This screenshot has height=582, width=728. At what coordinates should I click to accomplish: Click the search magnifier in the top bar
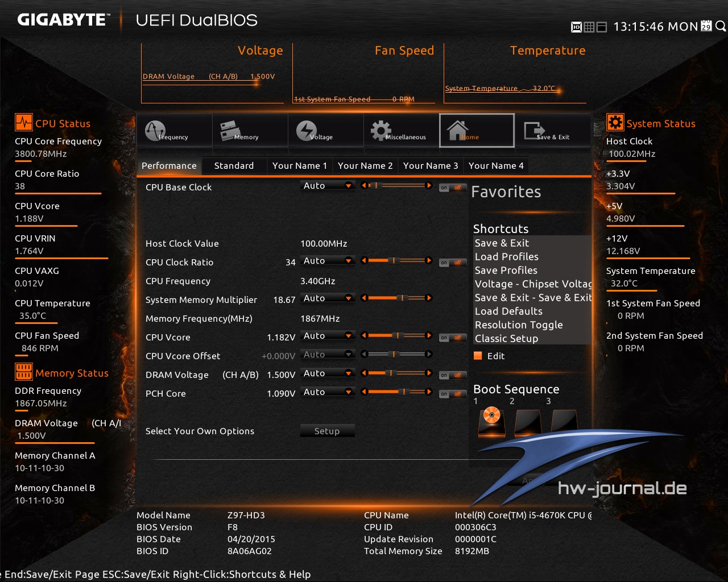719,26
